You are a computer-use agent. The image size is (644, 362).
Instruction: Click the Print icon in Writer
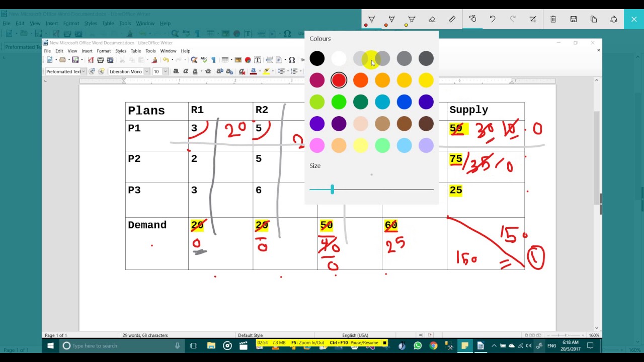(101, 60)
